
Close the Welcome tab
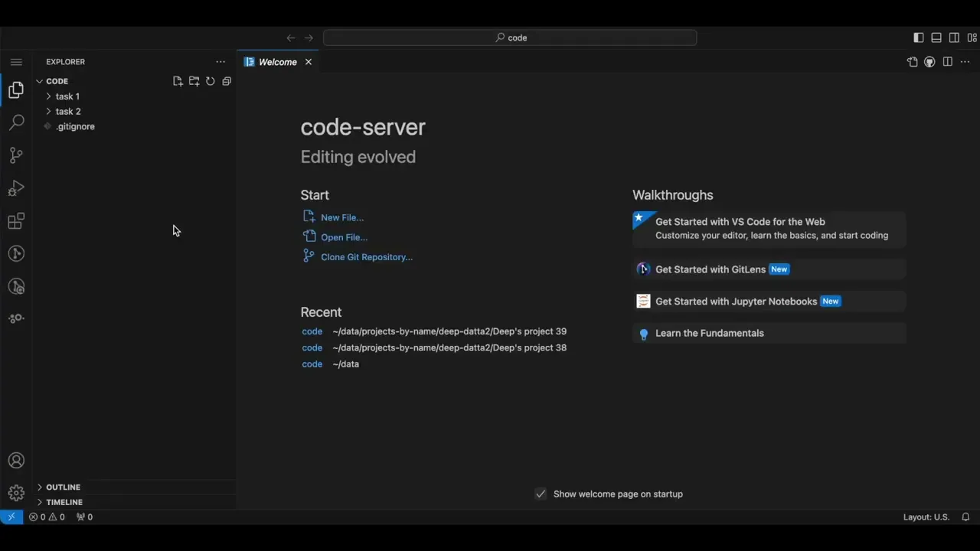point(309,62)
